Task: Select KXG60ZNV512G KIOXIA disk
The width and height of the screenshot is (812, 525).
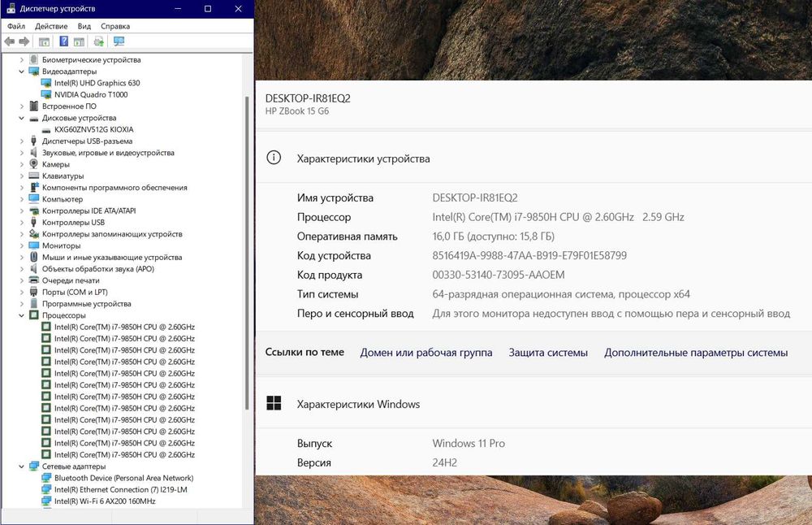Action: (x=93, y=129)
